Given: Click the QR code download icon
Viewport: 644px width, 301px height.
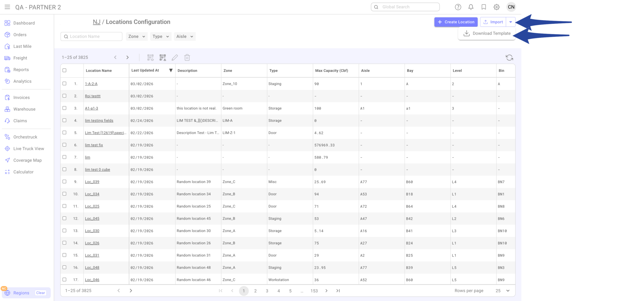Looking at the screenshot, I should click(x=163, y=57).
